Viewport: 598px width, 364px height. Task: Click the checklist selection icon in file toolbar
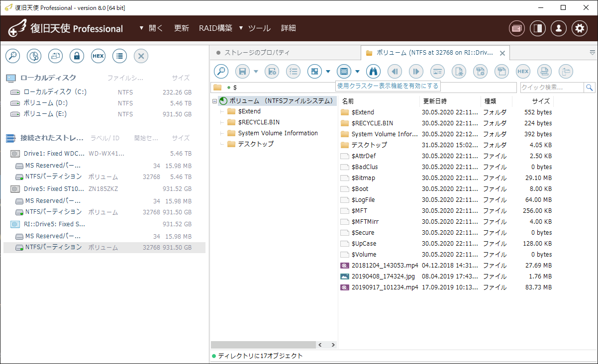pyautogui.click(x=293, y=71)
